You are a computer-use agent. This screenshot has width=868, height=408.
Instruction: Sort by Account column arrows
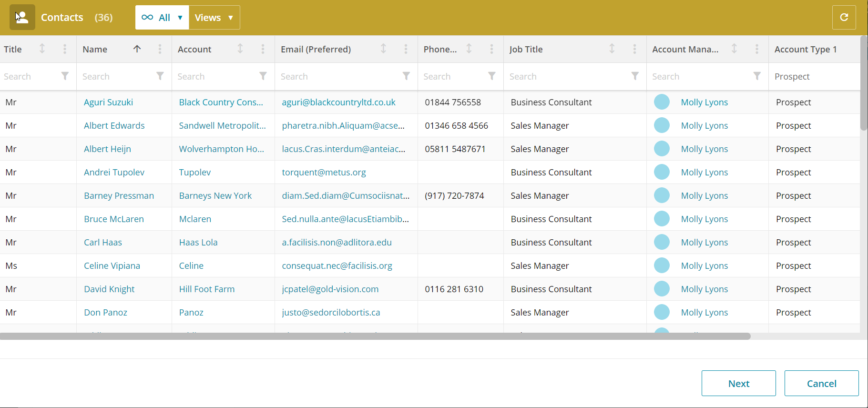(240, 49)
